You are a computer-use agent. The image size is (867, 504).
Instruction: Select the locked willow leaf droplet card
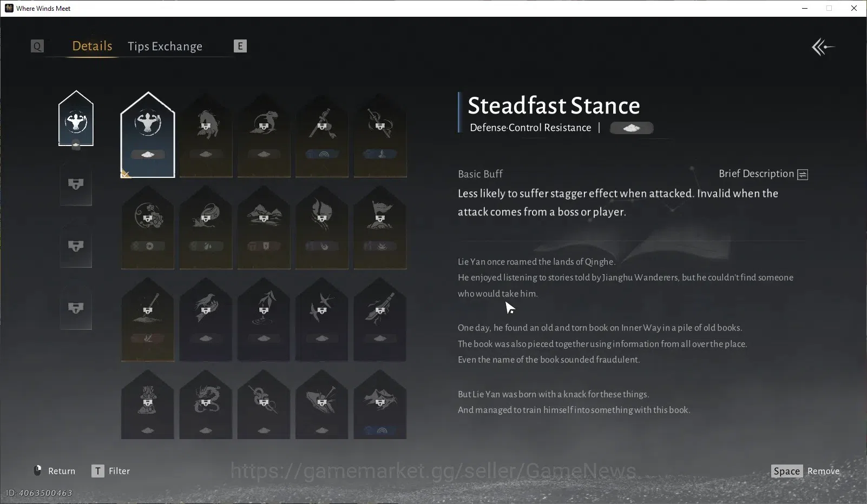coord(264,319)
